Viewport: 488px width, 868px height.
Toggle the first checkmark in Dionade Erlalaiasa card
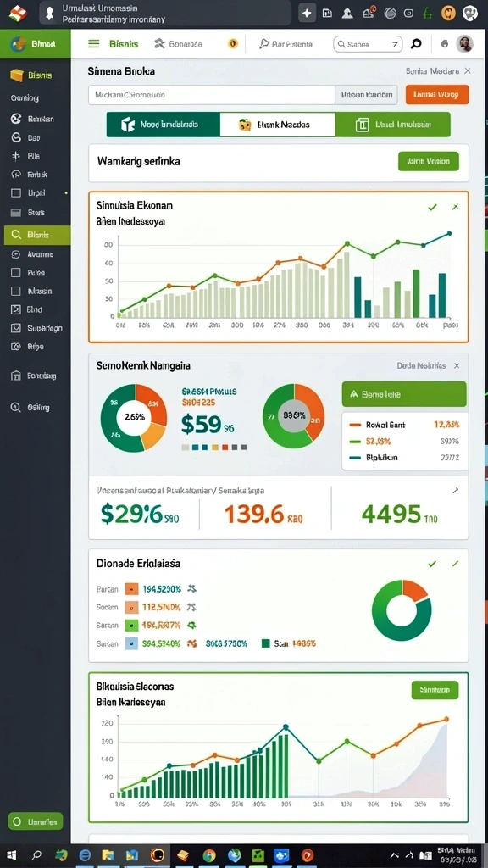coord(432,564)
